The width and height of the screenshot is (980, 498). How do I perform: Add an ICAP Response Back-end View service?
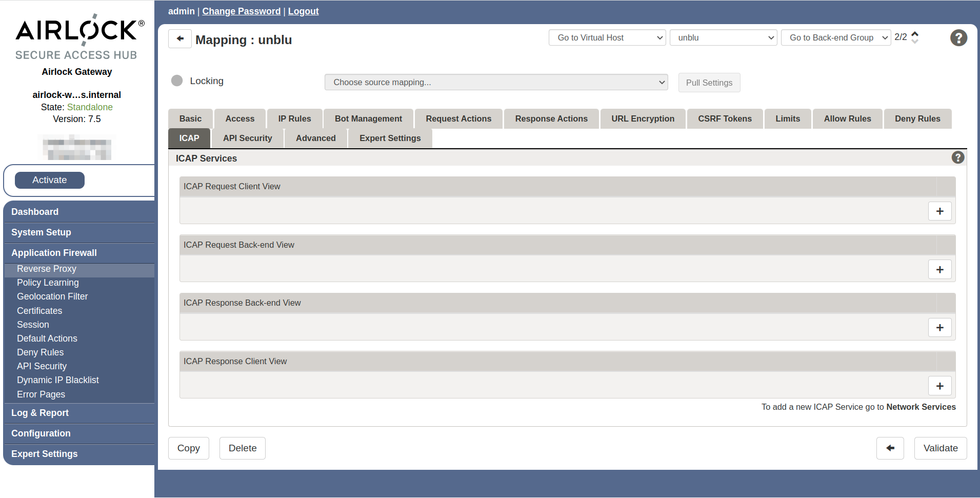point(939,328)
